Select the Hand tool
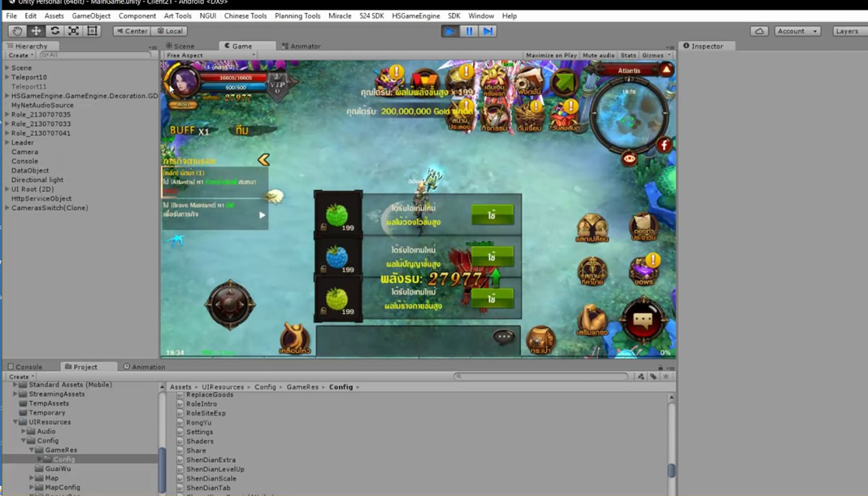868x496 pixels. (x=16, y=30)
